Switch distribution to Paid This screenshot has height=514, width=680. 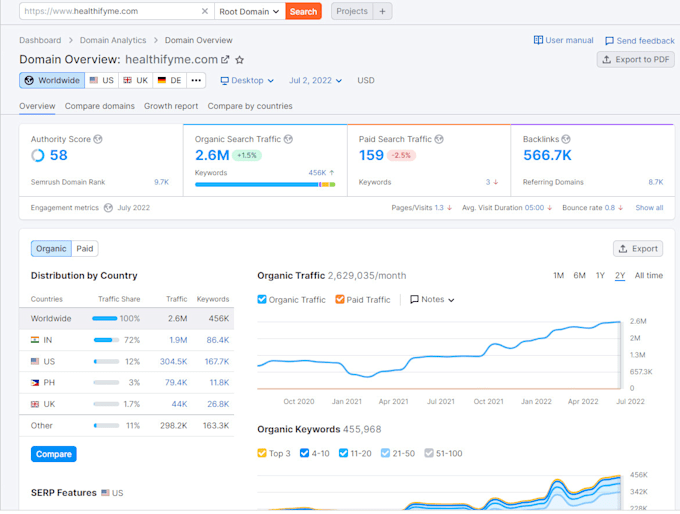click(x=85, y=249)
